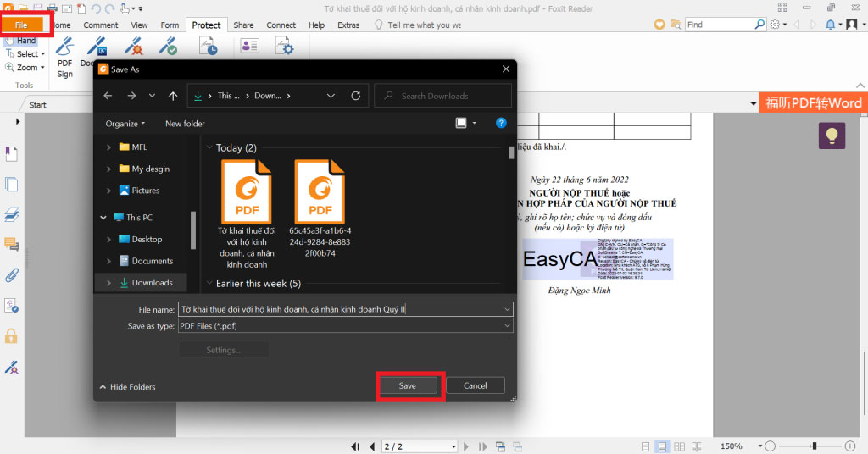Viewport: 868px width, 454px height.
Task: Click the blue help icon in dialog
Action: point(500,123)
